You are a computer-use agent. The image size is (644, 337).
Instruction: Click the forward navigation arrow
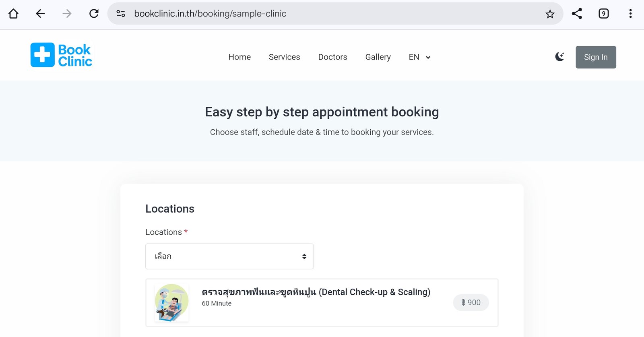(x=67, y=14)
